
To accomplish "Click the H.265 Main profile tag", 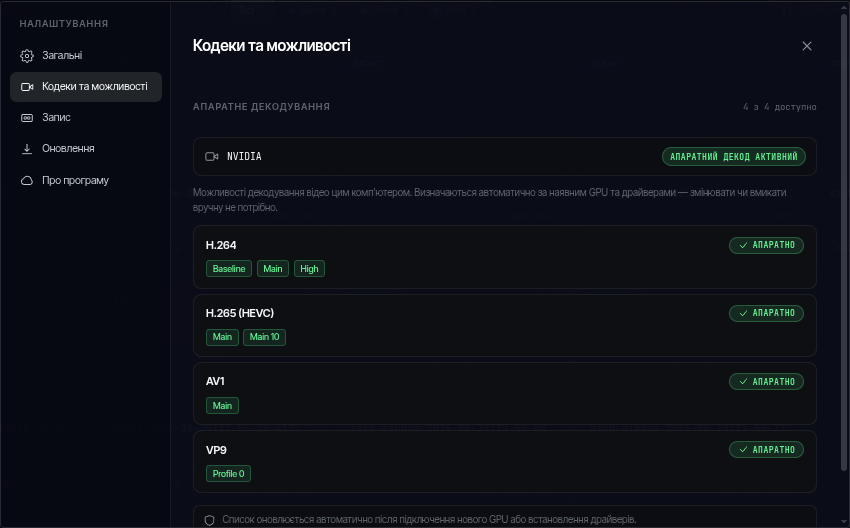I will 222,337.
